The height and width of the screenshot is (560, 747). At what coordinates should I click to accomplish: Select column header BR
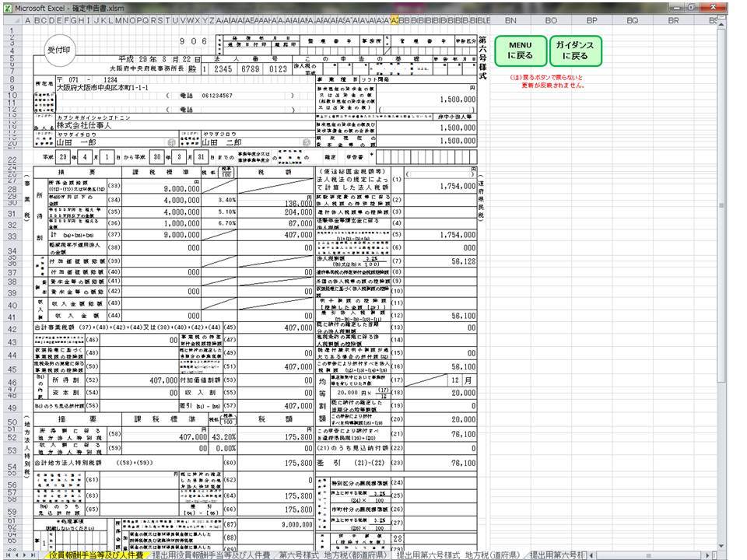tap(673, 20)
